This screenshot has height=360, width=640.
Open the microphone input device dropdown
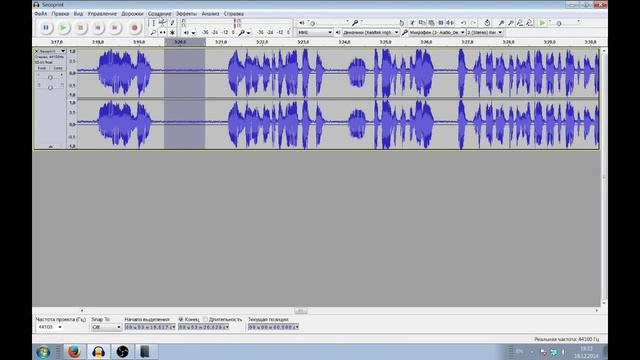coord(437,32)
